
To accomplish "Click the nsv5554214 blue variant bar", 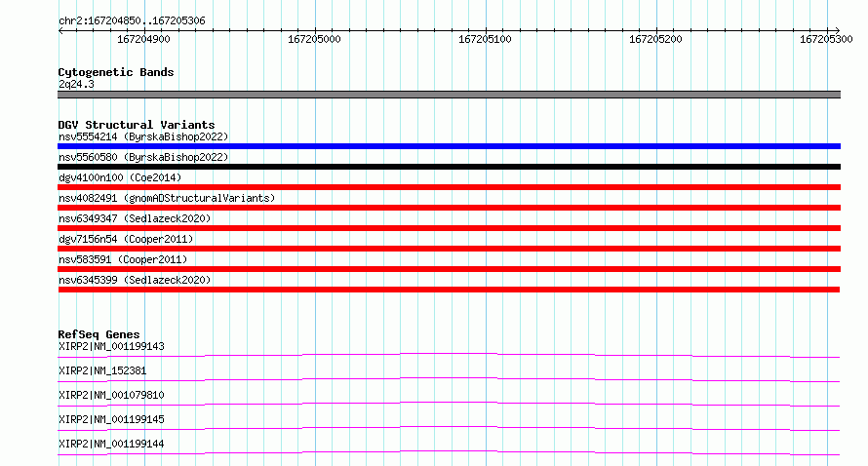I will [x=449, y=146].
